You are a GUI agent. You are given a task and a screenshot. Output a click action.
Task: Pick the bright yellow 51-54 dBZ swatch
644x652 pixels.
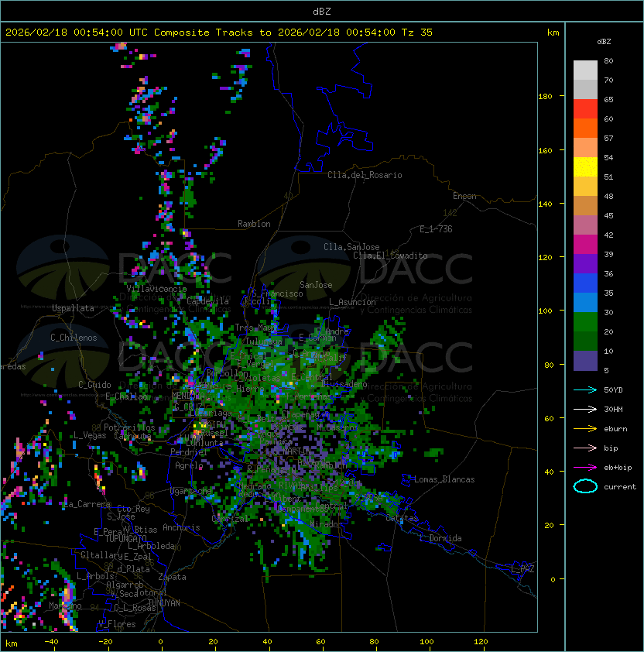click(x=585, y=167)
